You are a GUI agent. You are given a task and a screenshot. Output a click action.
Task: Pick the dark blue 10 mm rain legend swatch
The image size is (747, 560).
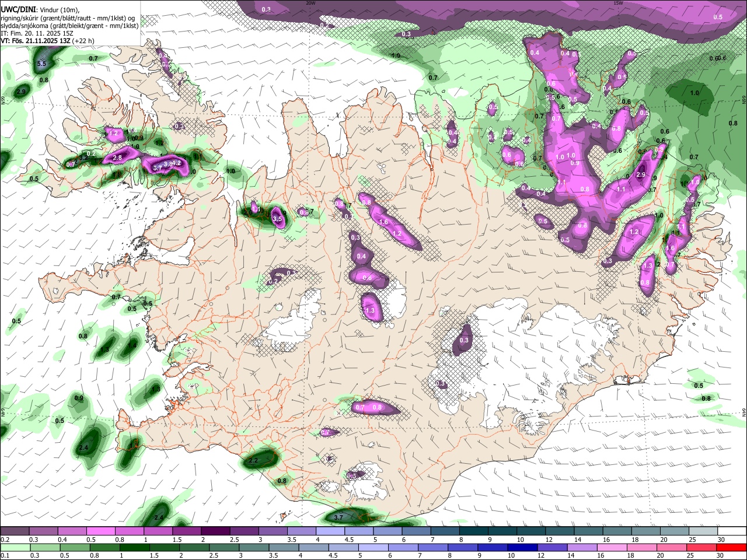tap(522, 547)
